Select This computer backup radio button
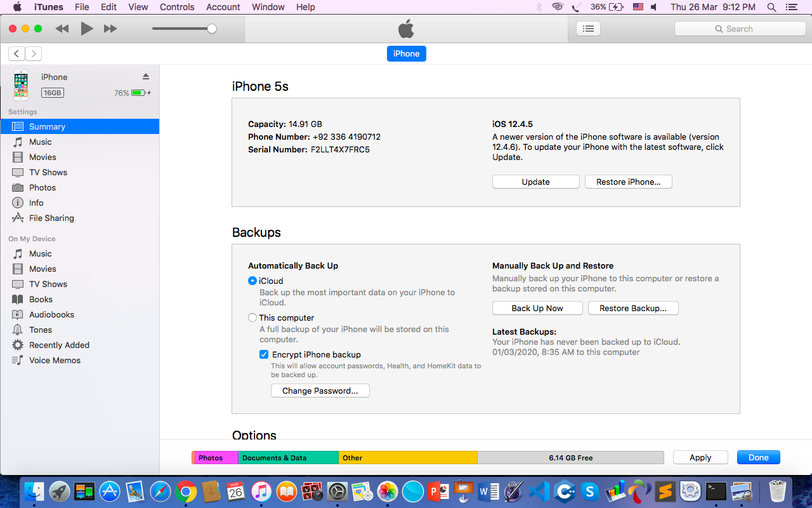The width and height of the screenshot is (812, 508). pos(252,317)
